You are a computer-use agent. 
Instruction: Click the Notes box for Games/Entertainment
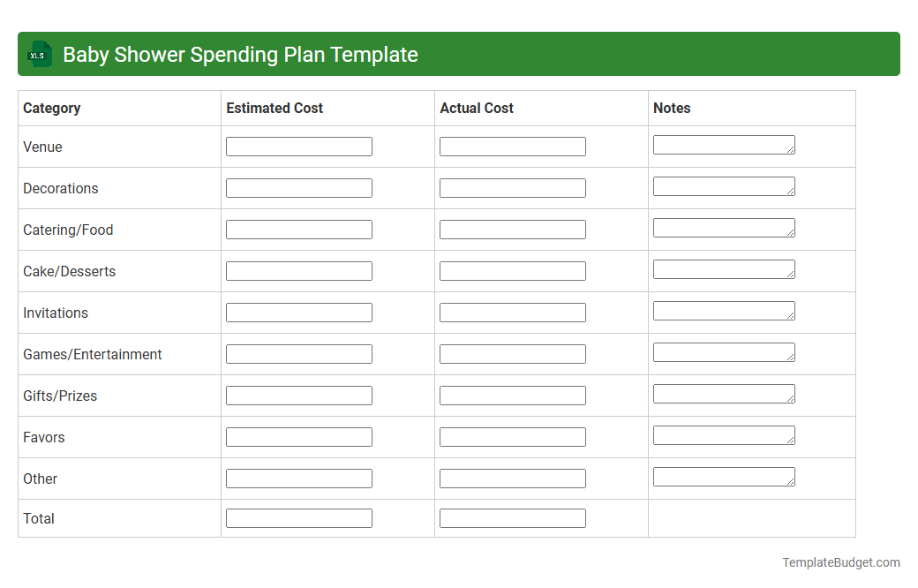point(724,351)
